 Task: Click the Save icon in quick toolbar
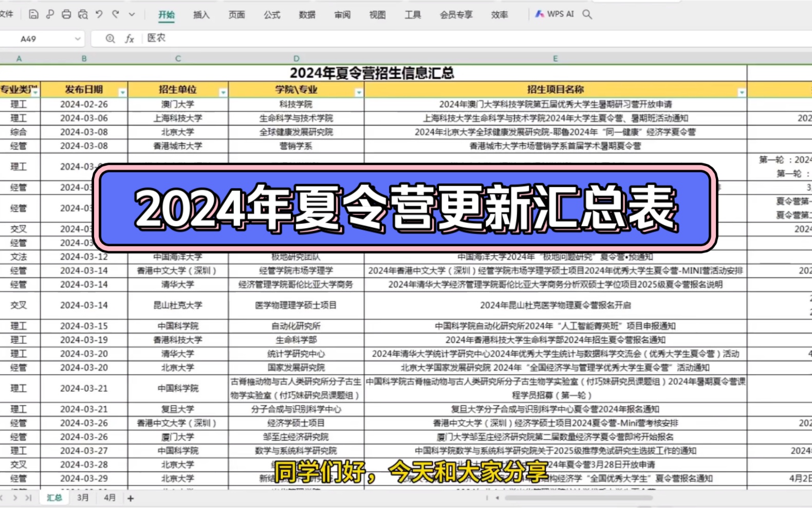(x=33, y=14)
